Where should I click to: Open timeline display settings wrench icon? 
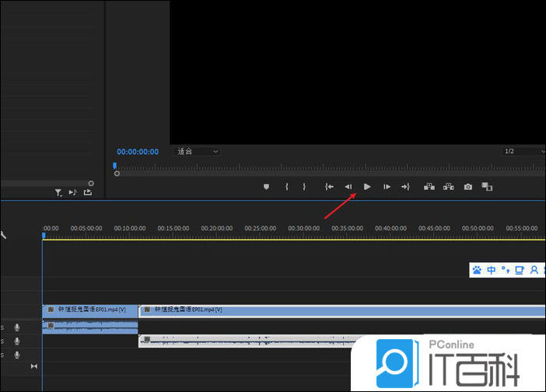(3, 235)
